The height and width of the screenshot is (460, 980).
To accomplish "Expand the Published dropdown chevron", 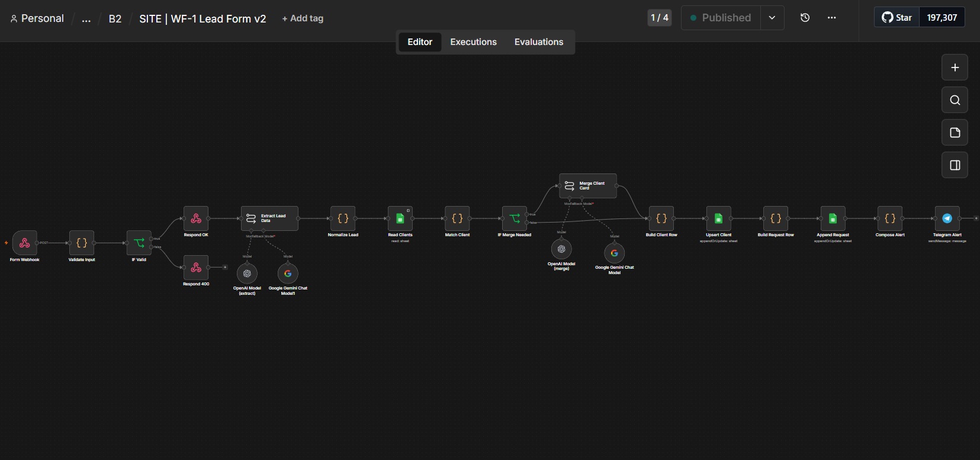I will pos(772,18).
